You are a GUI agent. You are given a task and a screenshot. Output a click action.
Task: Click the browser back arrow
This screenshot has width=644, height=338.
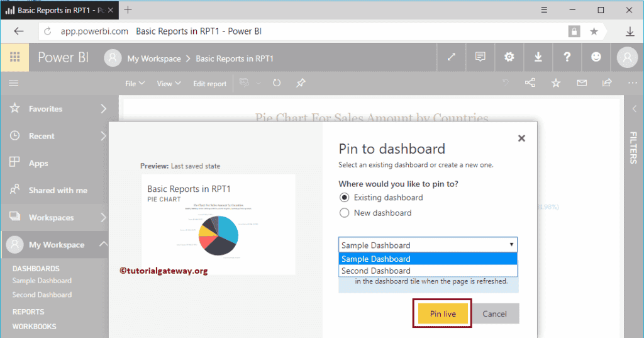point(19,31)
